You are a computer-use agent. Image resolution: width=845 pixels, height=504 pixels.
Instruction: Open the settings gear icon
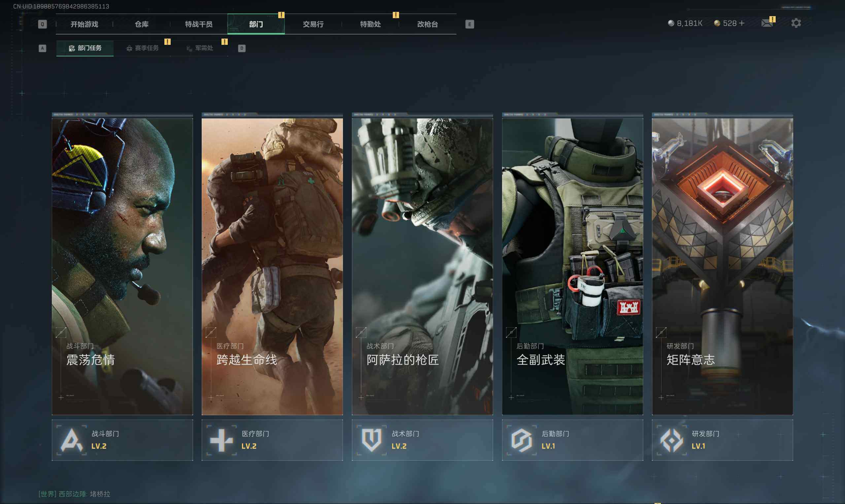pyautogui.click(x=796, y=23)
